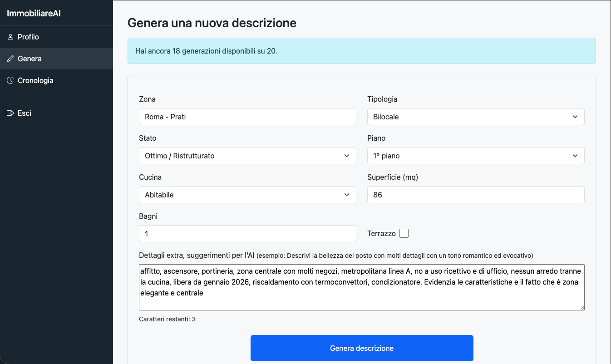Click the ImmobiliareAI brand title
This screenshot has width=611, height=364.
pos(34,13)
